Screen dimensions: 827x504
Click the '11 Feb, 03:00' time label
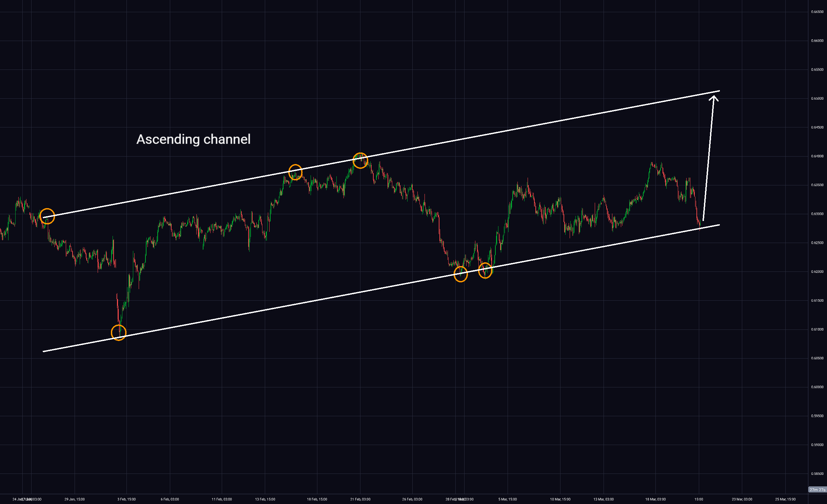(x=222, y=499)
